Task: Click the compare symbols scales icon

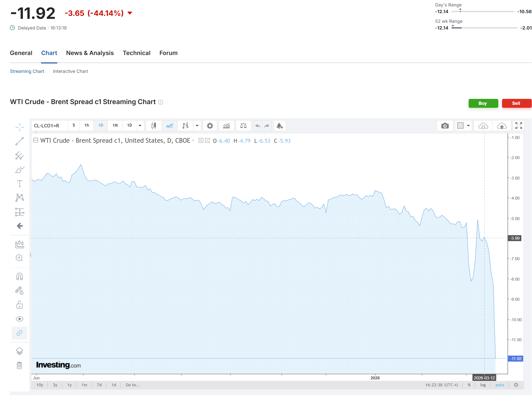Action: [243, 126]
